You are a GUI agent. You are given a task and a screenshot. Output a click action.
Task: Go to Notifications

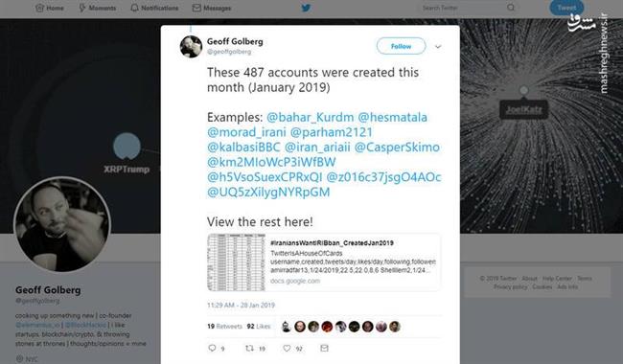pyautogui.click(x=154, y=8)
